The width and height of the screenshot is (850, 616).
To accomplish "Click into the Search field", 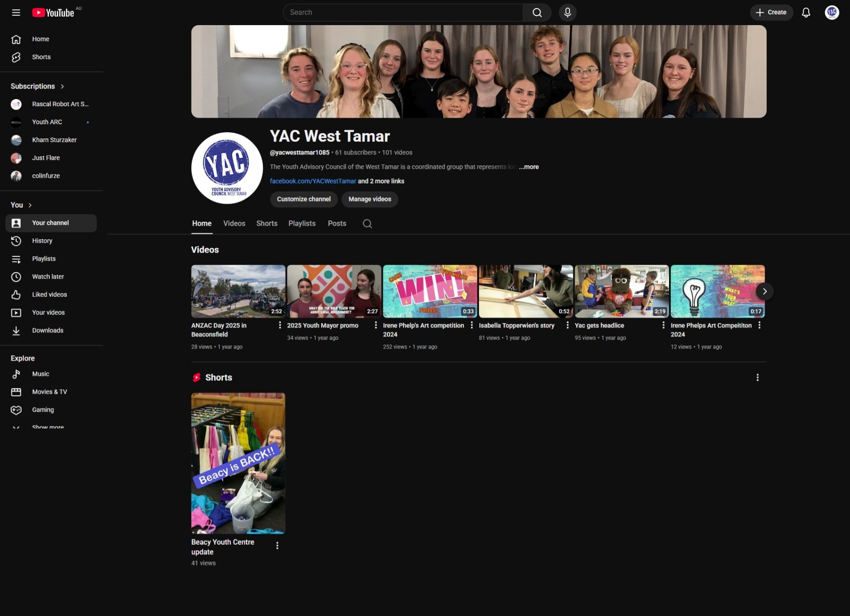I will click(403, 13).
